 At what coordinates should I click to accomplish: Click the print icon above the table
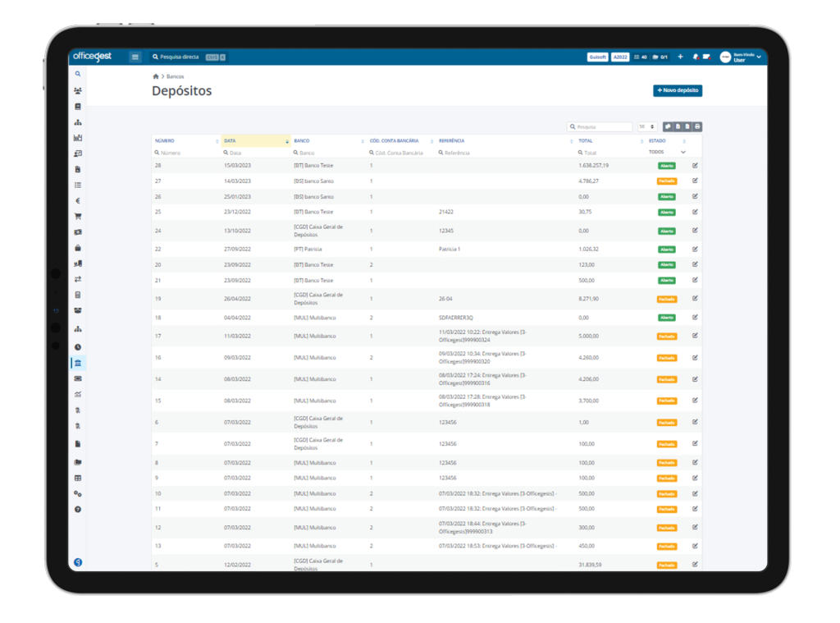tap(697, 126)
